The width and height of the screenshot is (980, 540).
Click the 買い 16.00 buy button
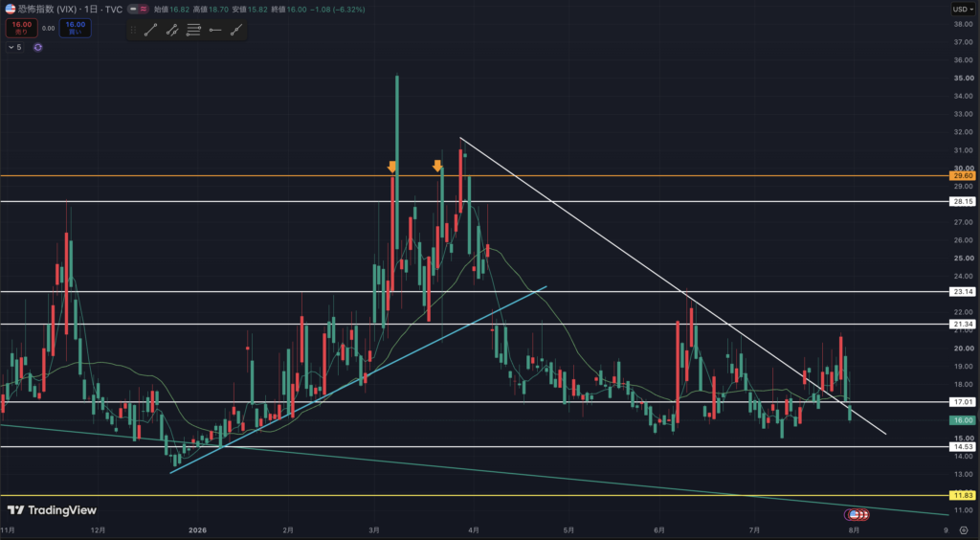(75, 28)
